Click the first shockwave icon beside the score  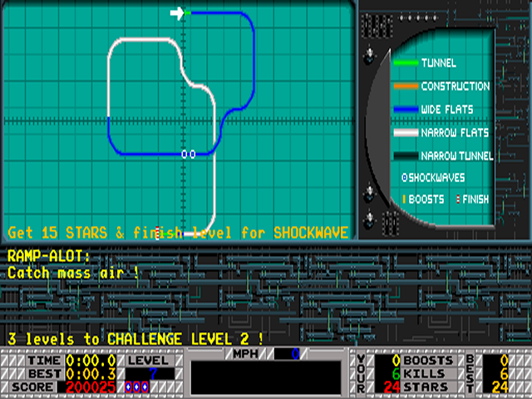[x=128, y=387]
